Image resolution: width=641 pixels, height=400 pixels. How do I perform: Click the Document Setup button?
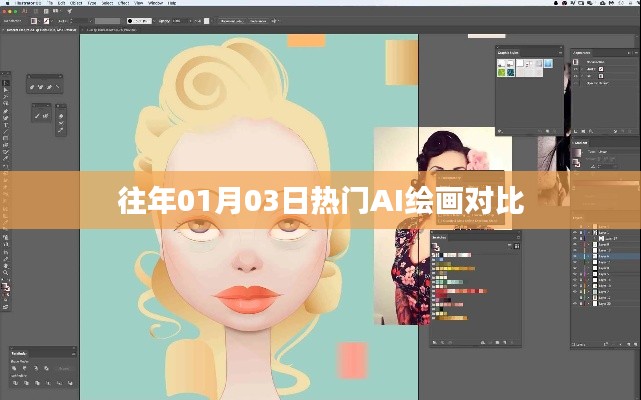(x=232, y=21)
